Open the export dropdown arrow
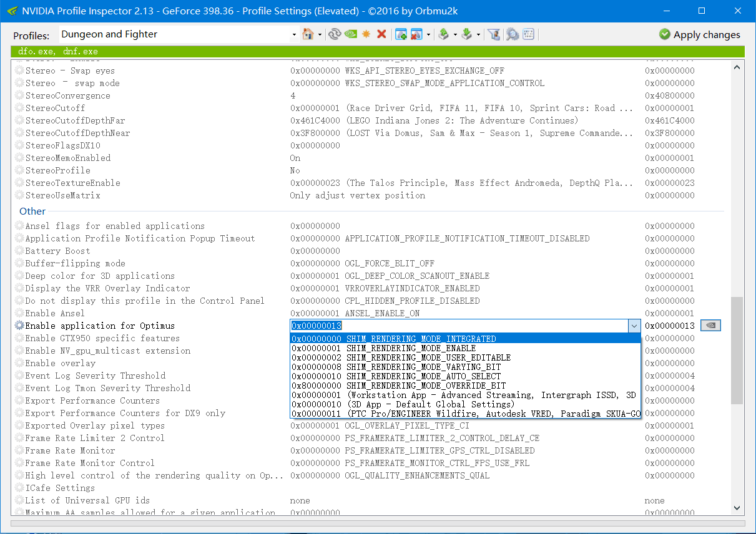756x534 pixels. pos(455,34)
